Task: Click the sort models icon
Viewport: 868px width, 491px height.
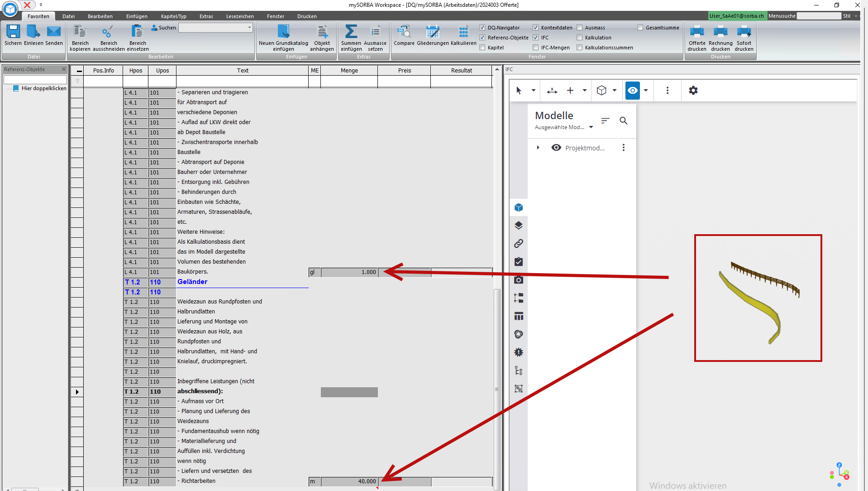Action: click(x=605, y=120)
